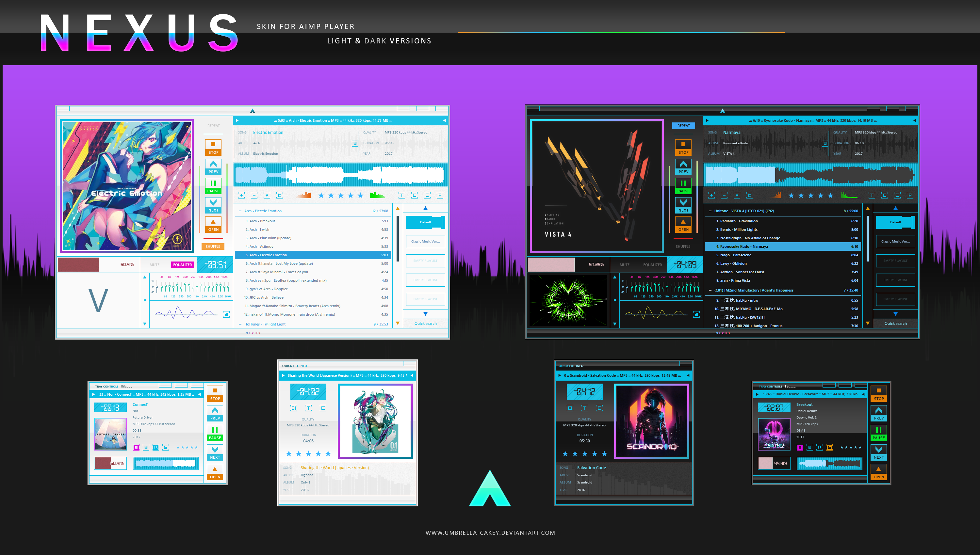
Task: Toggle the pink EQUALIZER button in light player
Action: click(x=182, y=264)
